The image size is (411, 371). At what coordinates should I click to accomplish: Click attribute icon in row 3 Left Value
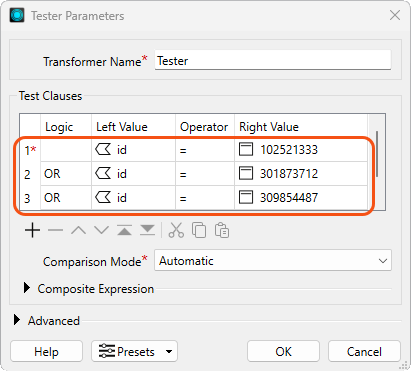[103, 197]
